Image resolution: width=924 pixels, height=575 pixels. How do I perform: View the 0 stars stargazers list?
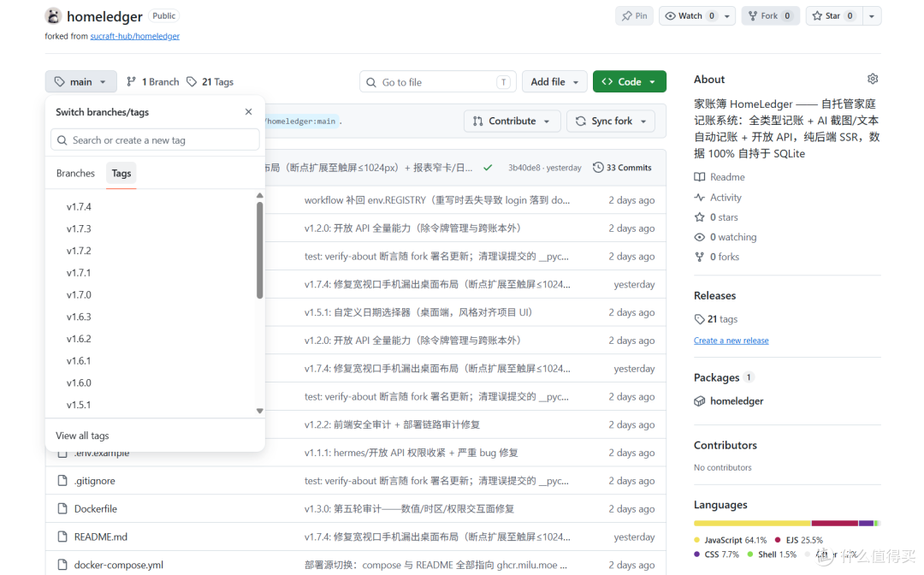coord(717,217)
